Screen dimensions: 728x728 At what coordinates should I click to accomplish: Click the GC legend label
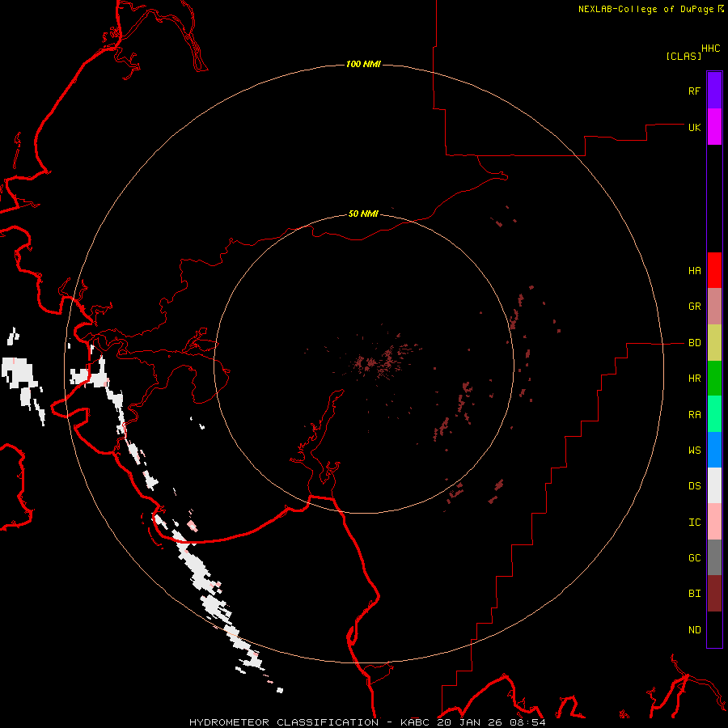point(694,558)
